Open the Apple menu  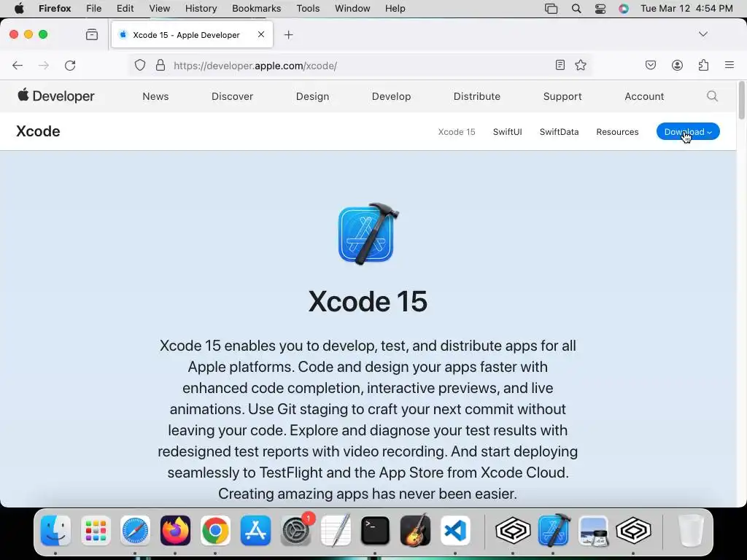tap(19, 8)
